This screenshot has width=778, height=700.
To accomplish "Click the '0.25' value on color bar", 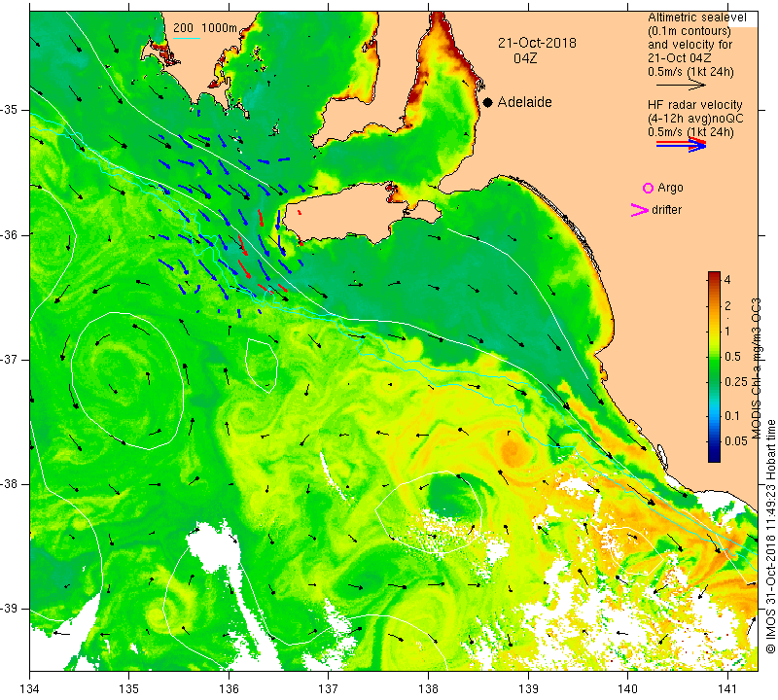I will (x=735, y=381).
